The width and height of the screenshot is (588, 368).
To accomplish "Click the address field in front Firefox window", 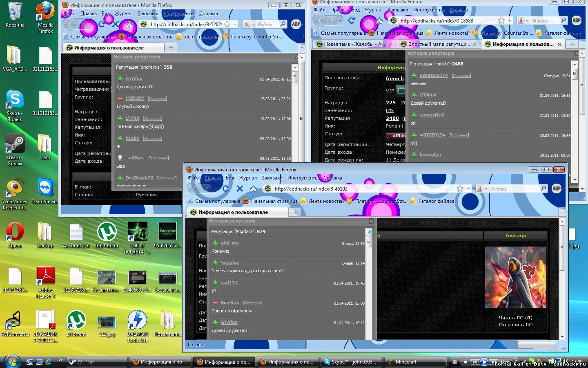I will [x=363, y=188].
